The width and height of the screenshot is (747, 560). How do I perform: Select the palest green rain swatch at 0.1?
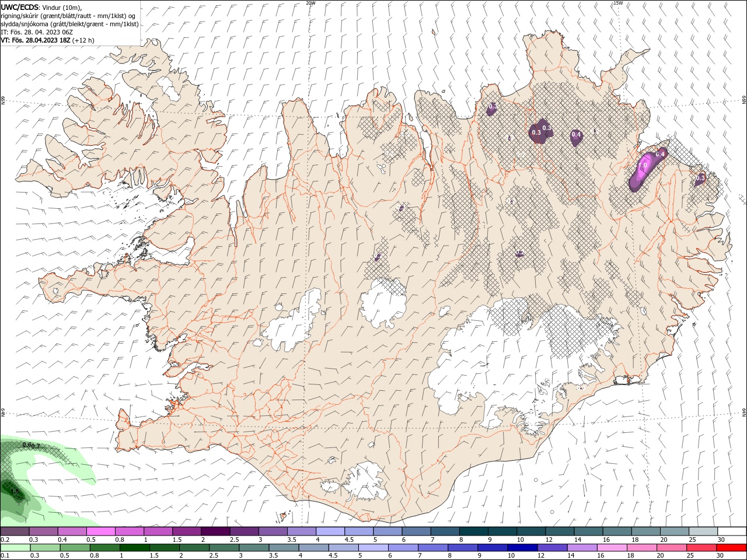click(x=15, y=548)
